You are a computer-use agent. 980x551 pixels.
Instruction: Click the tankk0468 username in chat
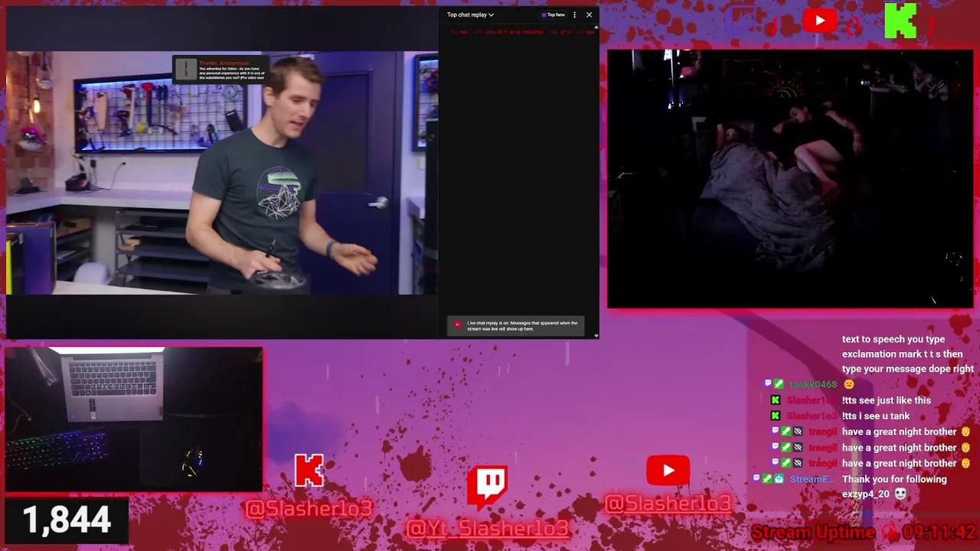click(x=813, y=384)
